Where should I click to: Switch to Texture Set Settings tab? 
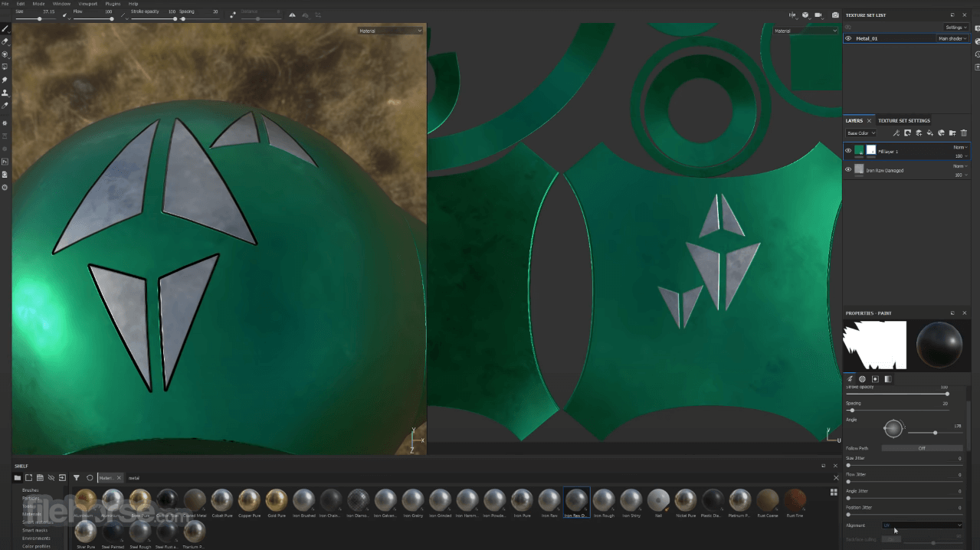pyautogui.click(x=904, y=120)
